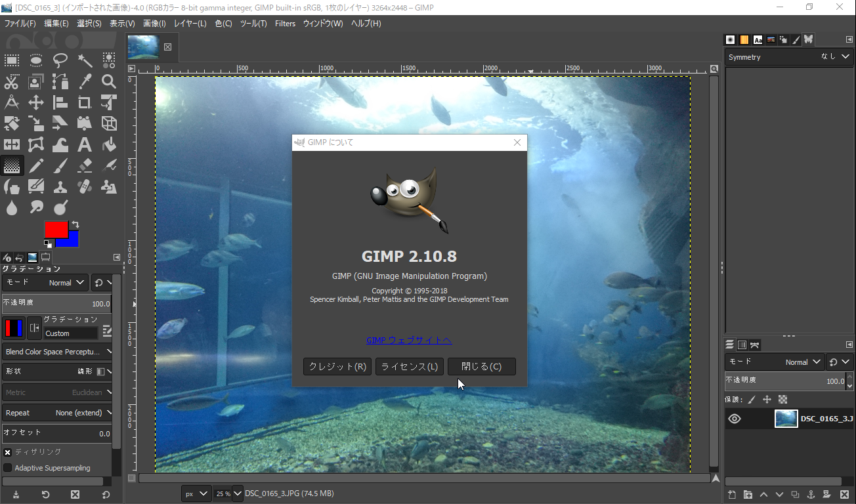Follow the GIMP website link

tap(409, 340)
